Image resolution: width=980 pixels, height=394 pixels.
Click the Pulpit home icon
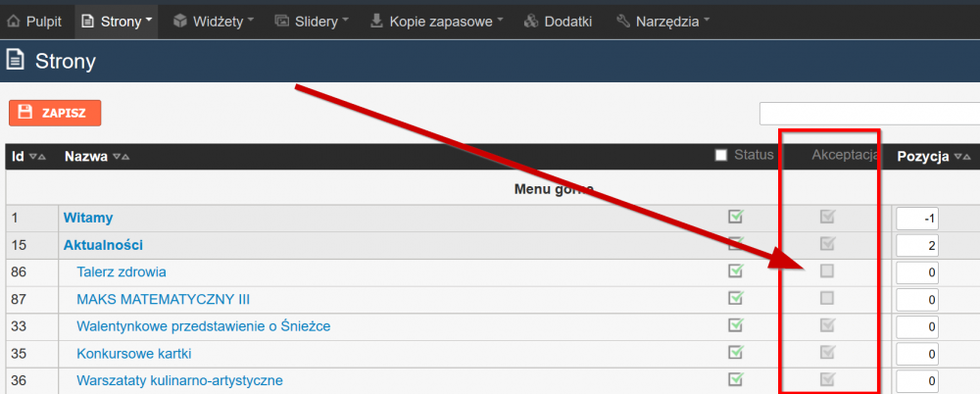tap(14, 22)
